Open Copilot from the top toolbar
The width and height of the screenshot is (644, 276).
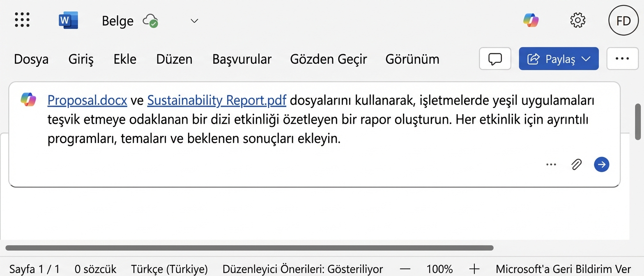pyautogui.click(x=531, y=20)
